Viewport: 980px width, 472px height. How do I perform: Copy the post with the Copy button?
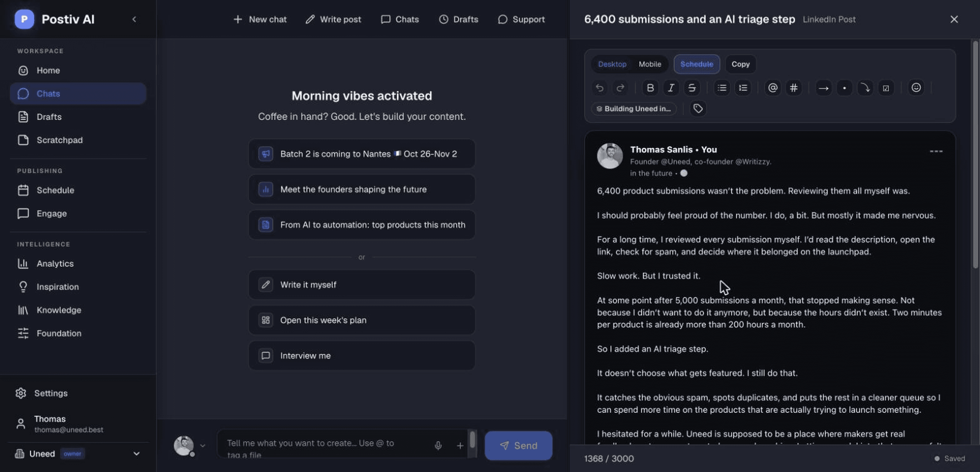pyautogui.click(x=740, y=64)
